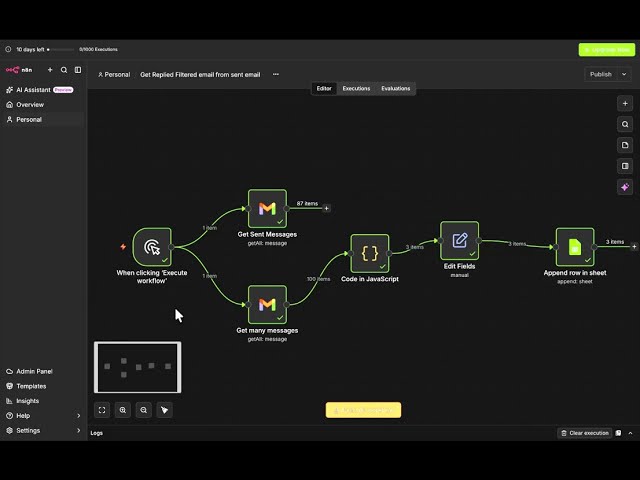Click the Preview badge next to AI Assistant
The width and height of the screenshot is (640, 480).
63,90
